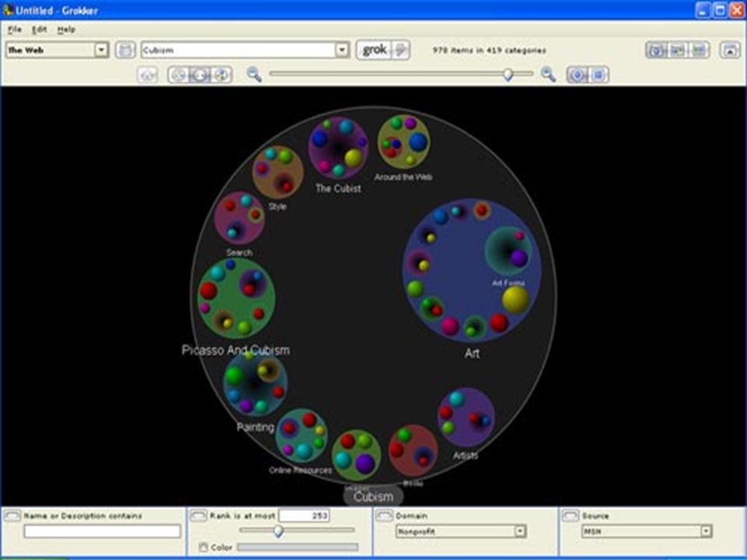The width and height of the screenshot is (747, 560).
Task: Click the save icon beside The Web
Action: pos(125,50)
